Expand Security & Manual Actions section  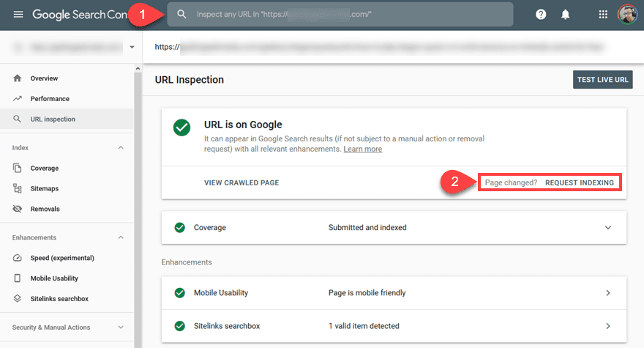(x=121, y=327)
